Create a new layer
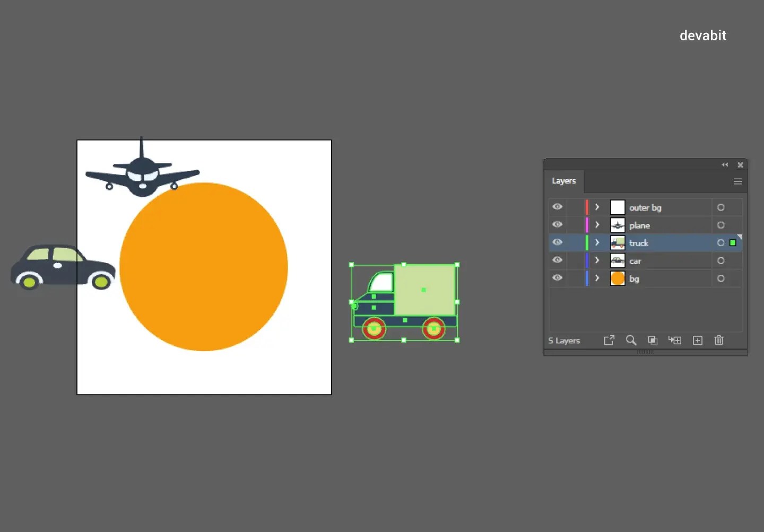Image resolution: width=764 pixels, height=532 pixels. [697, 341]
